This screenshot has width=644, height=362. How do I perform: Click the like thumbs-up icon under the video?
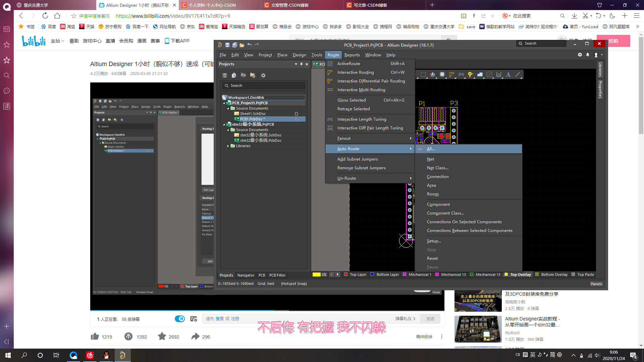tap(95, 337)
